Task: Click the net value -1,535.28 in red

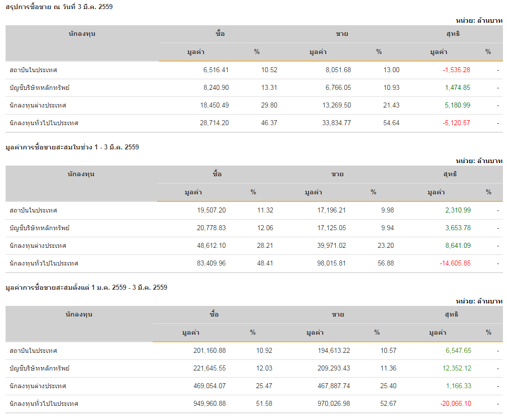Action: click(x=456, y=70)
